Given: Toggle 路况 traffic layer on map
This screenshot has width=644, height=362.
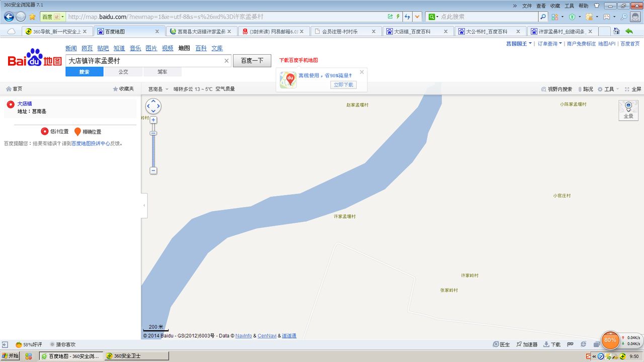Looking at the screenshot, I should [x=585, y=89].
